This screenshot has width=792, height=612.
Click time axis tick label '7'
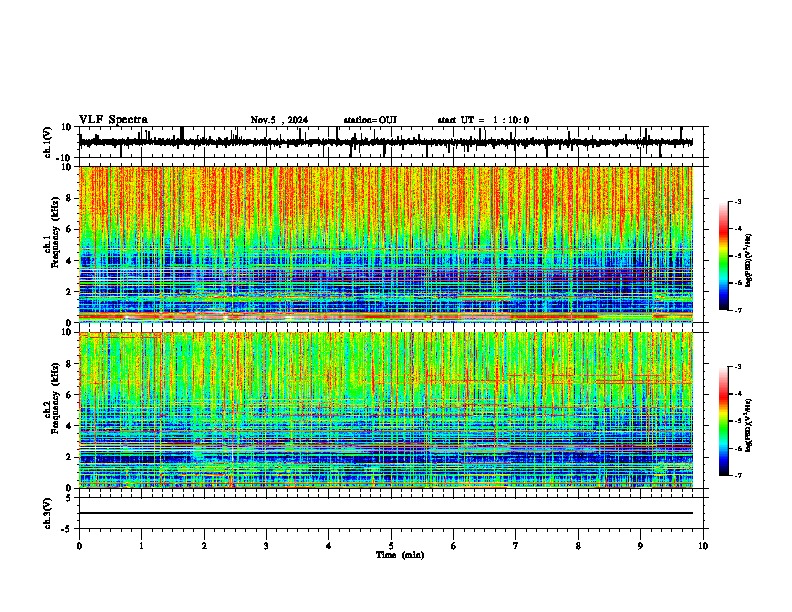coord(516,546)
